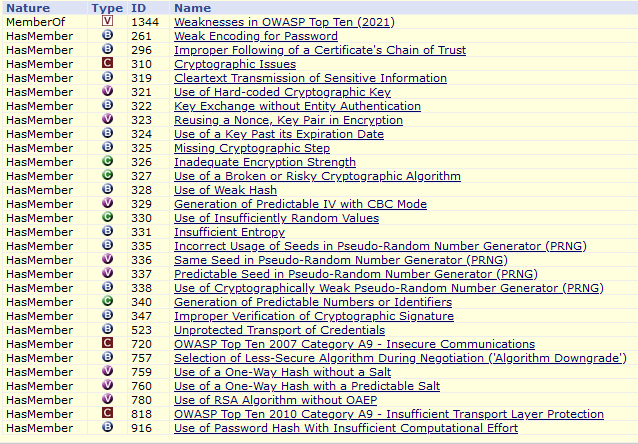Click the Category icon beside ID 720
The width and height of the screenshot is (638, 444).
(107, 343)
